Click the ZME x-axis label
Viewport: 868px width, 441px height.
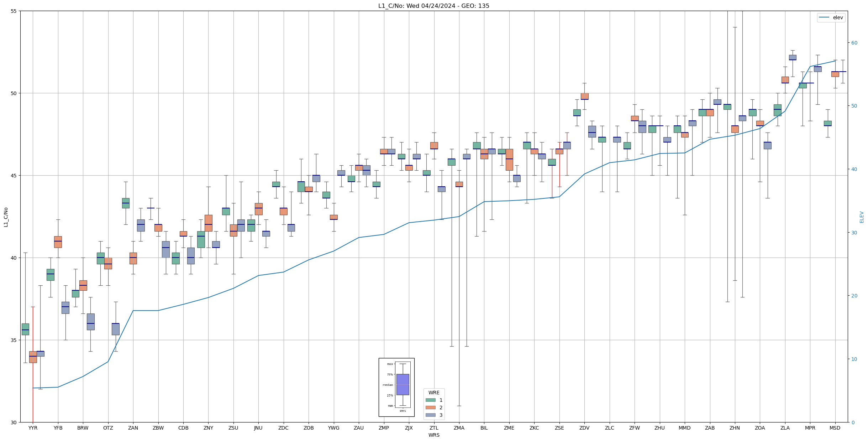tap(509, 428)
